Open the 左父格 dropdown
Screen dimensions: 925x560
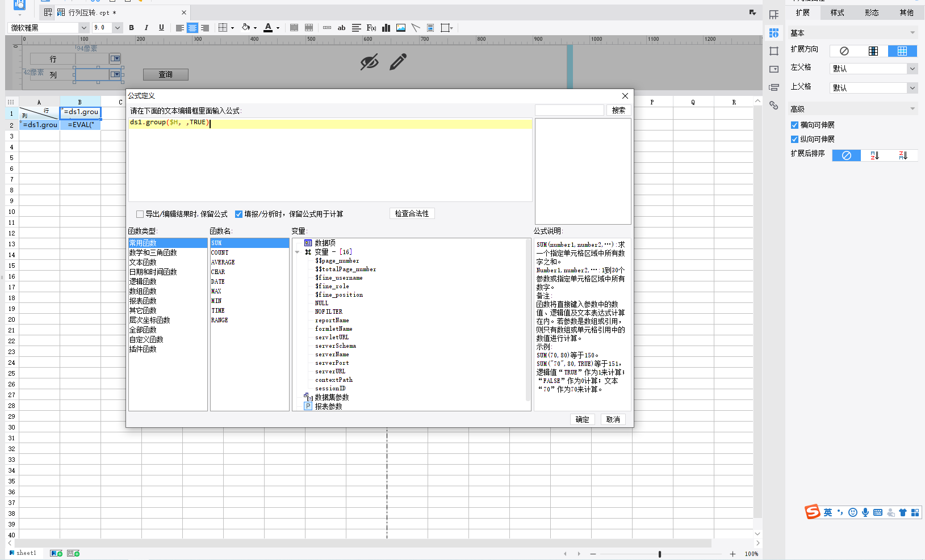coord(912,69)
